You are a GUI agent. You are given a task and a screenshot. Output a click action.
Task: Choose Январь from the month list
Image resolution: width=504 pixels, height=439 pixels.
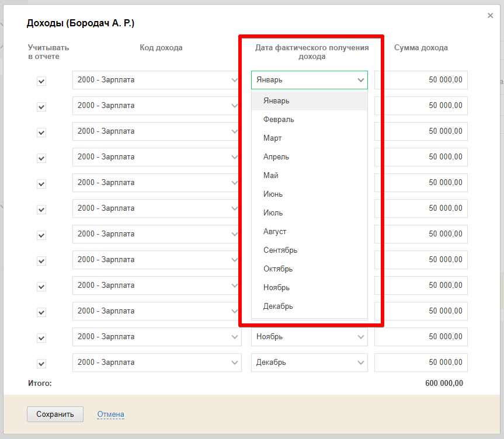(x=309, y=101)
